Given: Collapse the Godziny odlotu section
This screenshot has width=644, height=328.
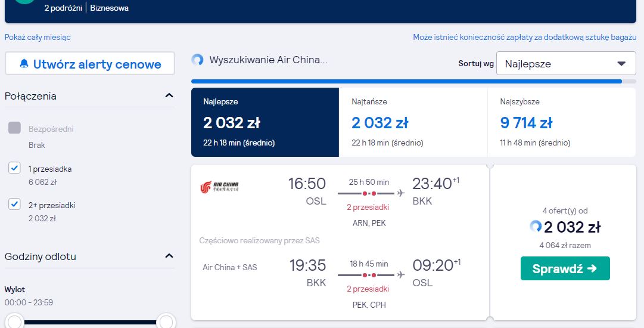Looking at the screenshot, I should click(x=169, y=256).
